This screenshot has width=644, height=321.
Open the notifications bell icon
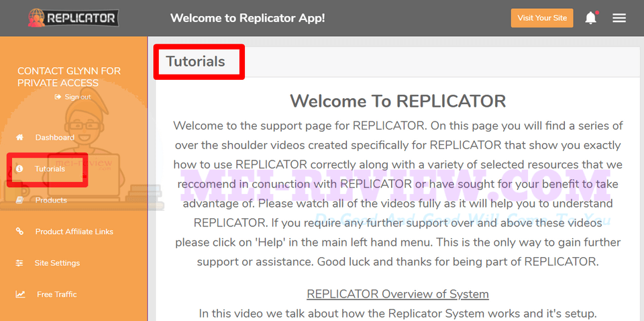[591, 17]
